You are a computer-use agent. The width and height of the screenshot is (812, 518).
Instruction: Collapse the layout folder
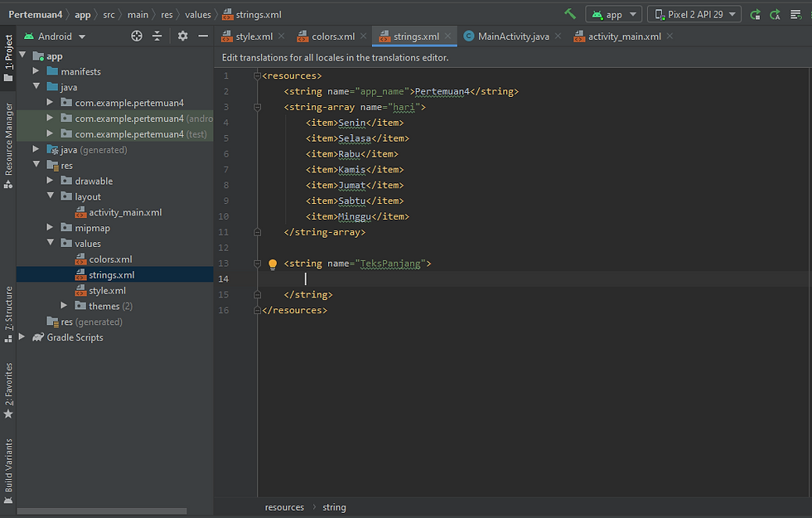(x=51, y=196)
